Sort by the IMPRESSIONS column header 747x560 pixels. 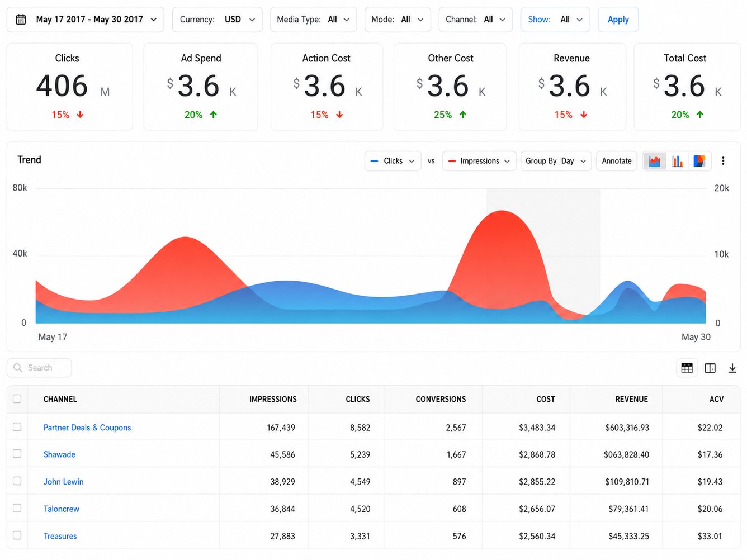(273, 400)
